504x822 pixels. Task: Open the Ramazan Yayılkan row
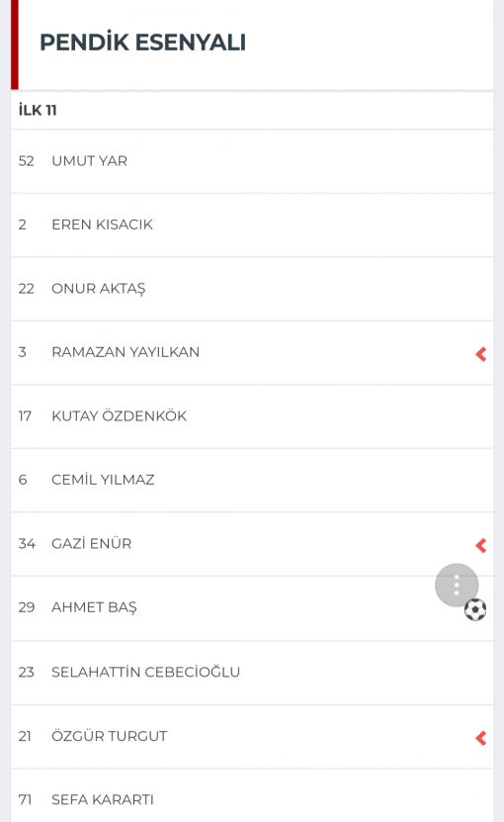252,353
